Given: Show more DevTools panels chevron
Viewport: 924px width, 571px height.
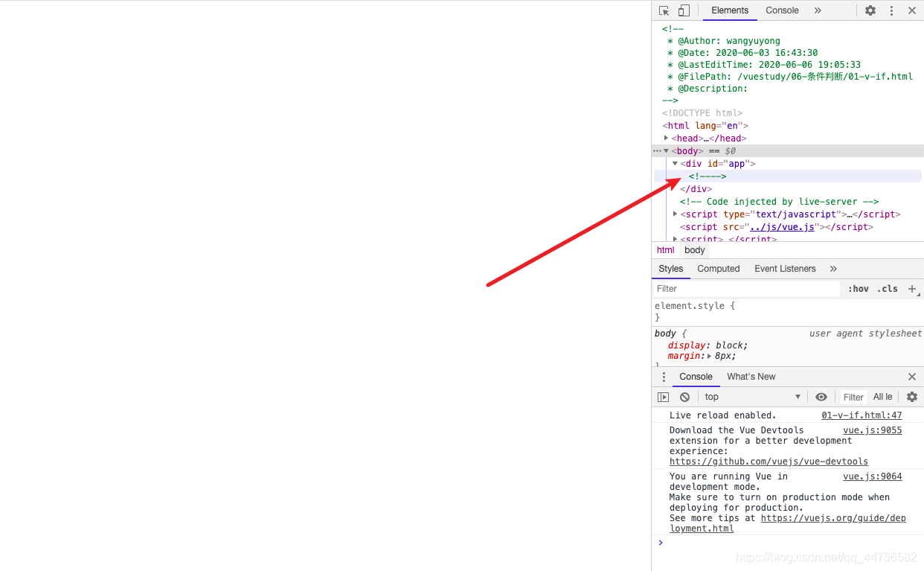Looking at the screenshot, I should click(x=818, y=10).
